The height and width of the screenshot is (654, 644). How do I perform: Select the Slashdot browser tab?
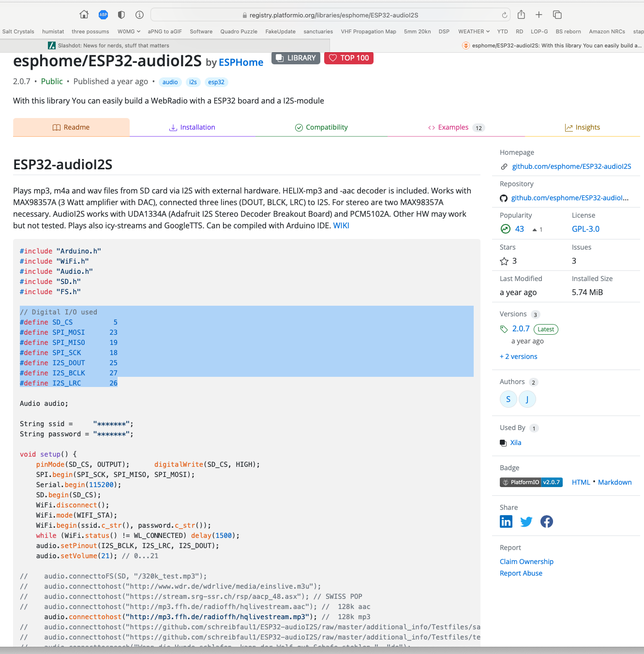coord(113,45)
